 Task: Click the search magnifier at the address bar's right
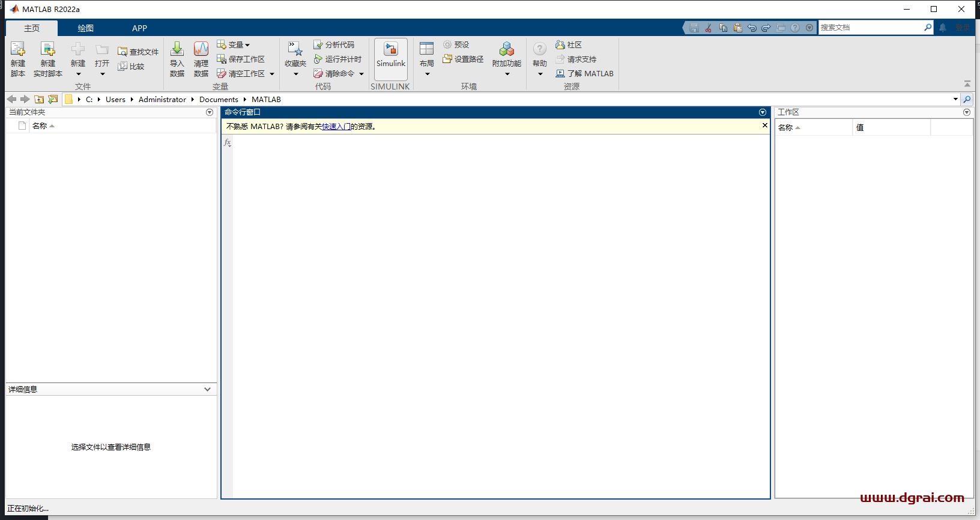(967, 99)
